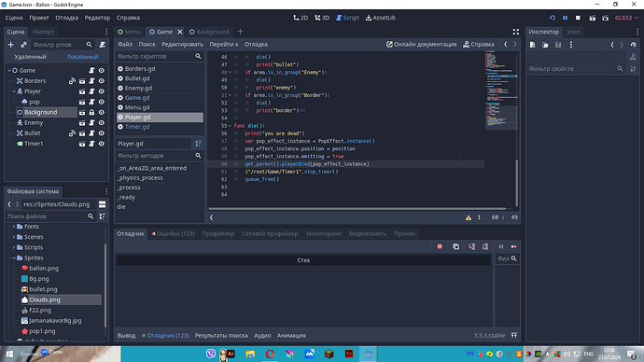This screenshot has width=644, height=362.
Task: Click the script warning icon
Action: [x=469, y=217]
